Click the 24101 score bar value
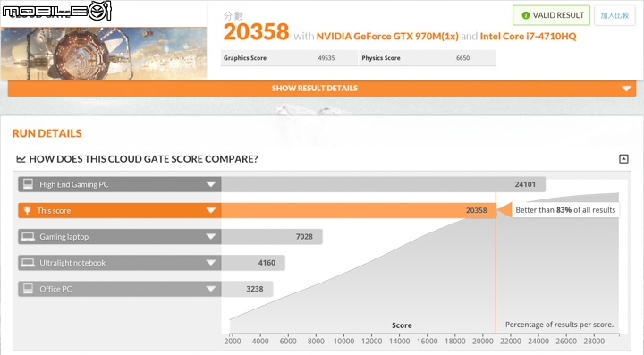This screenshot has height=355, width=644. tap(525, 184)
